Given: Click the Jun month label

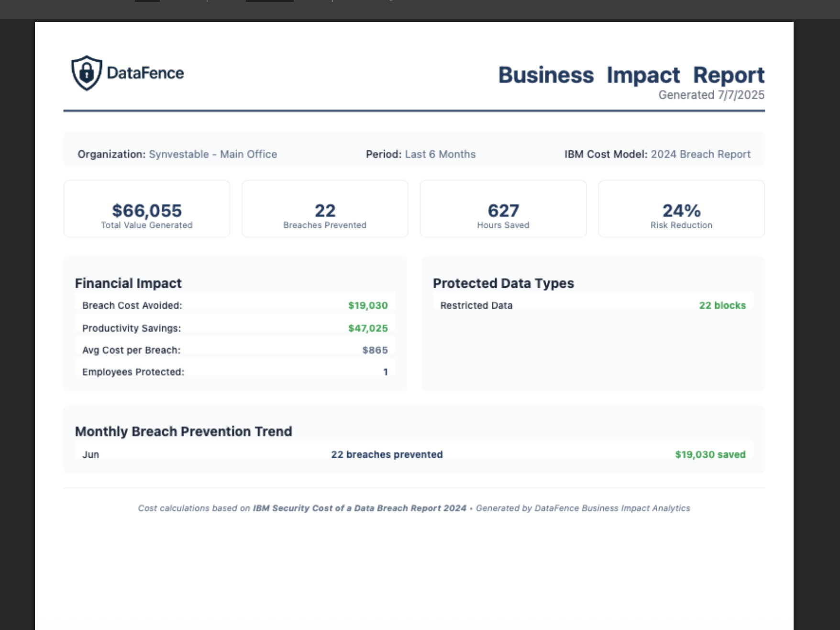Looking at the screenshot, I should tap(90, 454).
